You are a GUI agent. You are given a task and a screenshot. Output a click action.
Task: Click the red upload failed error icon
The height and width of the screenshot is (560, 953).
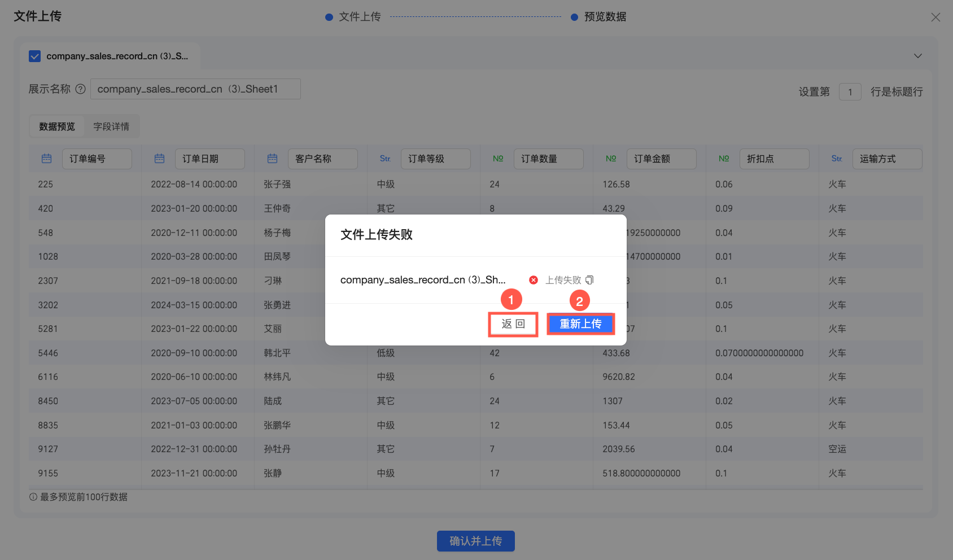tap(534, 280)
